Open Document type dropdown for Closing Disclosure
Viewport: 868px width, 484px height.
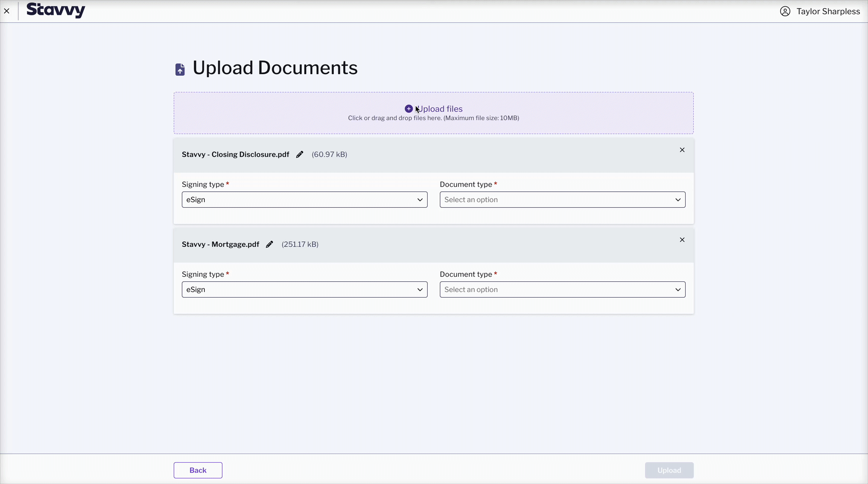click(562, 200)
